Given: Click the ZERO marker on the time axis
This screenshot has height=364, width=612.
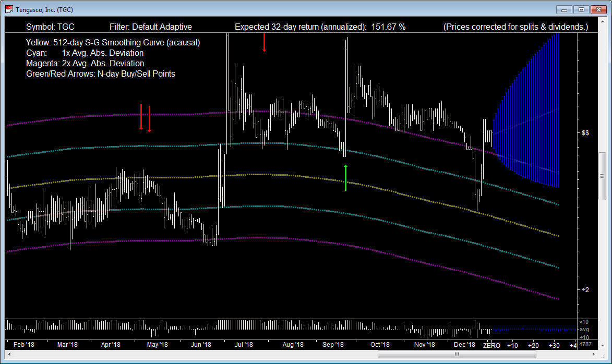Looking at the screenshot, I should 491,345.
